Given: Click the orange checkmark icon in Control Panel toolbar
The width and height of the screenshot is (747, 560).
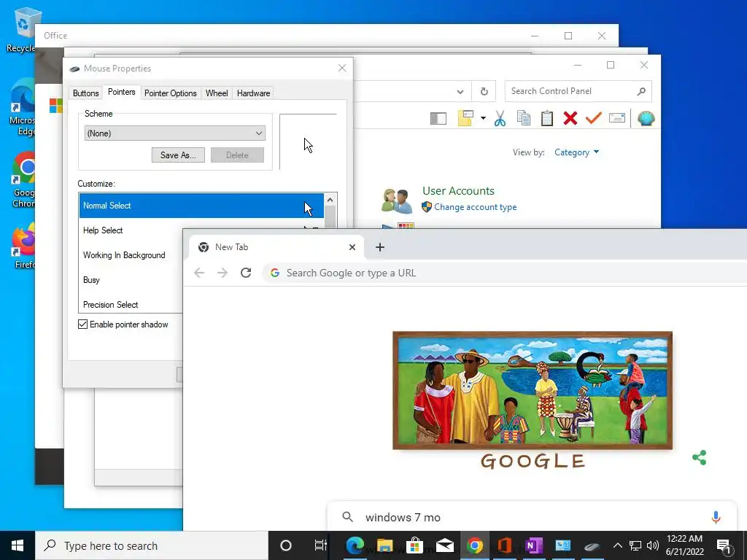Looking at the screenshot, I should pyautogui.click(x=594, y=117).
